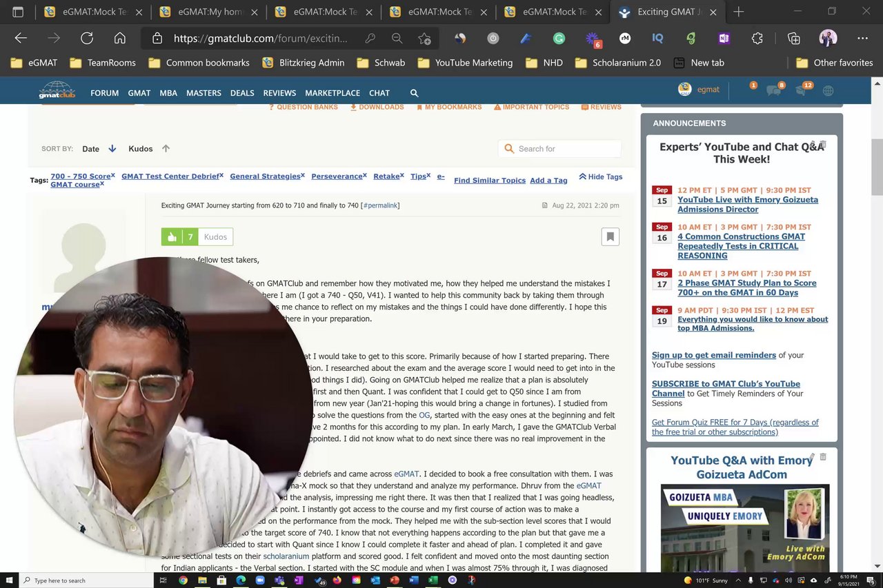This screenshot has width=883, height=588.
Task: Launch Word from the taskbar
Action: [x=413, y=580]
